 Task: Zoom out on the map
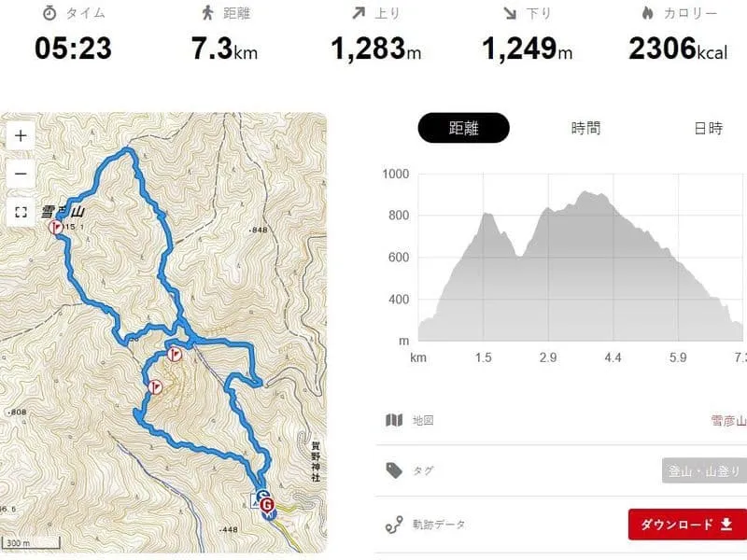(x=21, y=173)
